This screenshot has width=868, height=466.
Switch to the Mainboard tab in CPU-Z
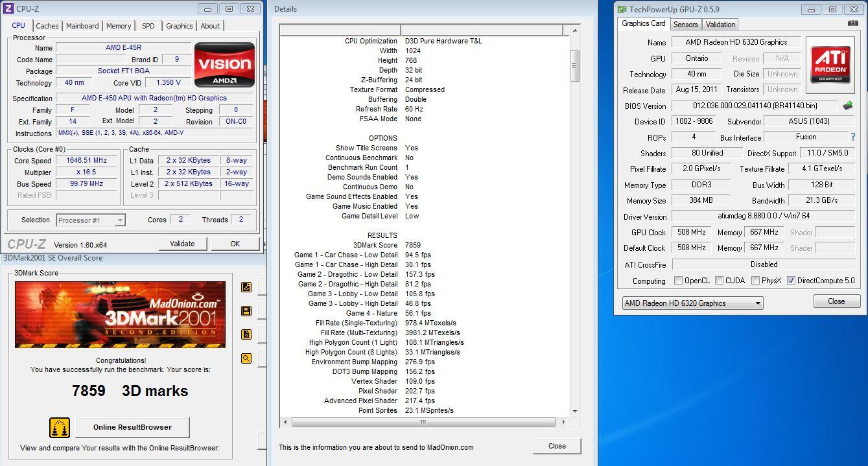coord(82,26)
